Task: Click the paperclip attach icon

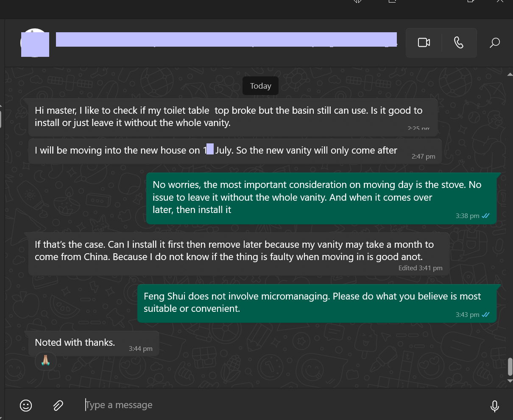Action: click(x=58, y=406)
